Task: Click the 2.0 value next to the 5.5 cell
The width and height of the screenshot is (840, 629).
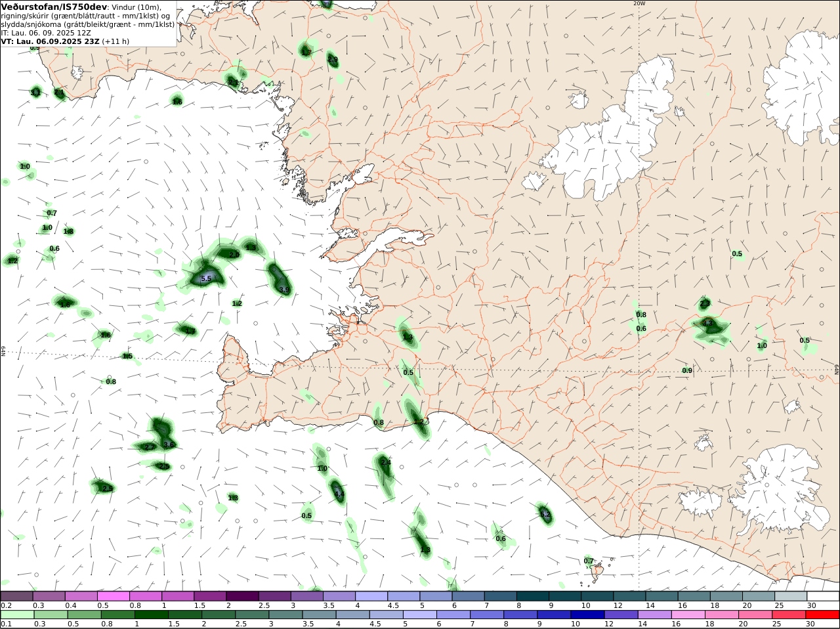Action: pyautogui.click(x=234, y=254)
